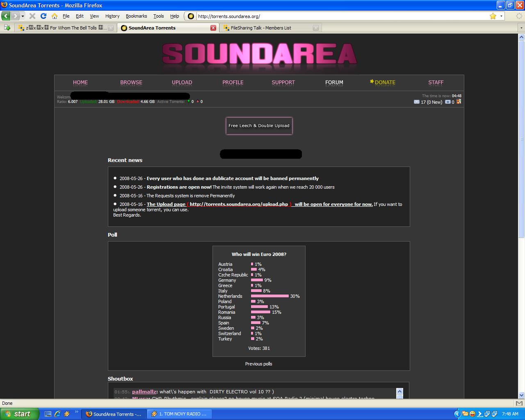
Task: Open the BROWSE page
Action: [131, 82]
